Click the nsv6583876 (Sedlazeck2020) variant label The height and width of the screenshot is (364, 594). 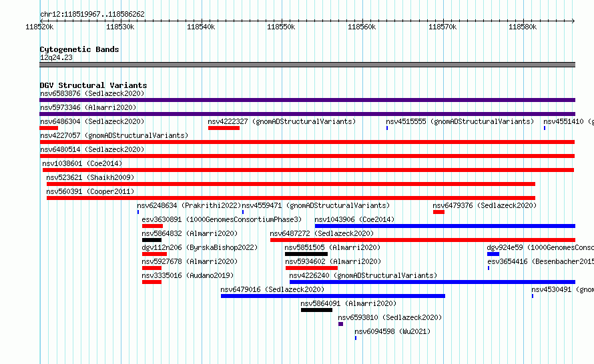[x=92, y=93]
